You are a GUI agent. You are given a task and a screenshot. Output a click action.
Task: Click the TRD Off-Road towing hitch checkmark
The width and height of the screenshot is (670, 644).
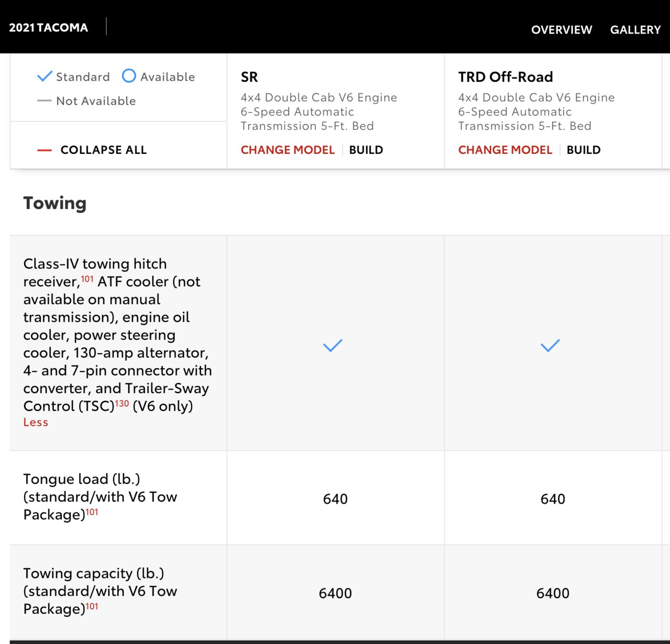[550, 346]
